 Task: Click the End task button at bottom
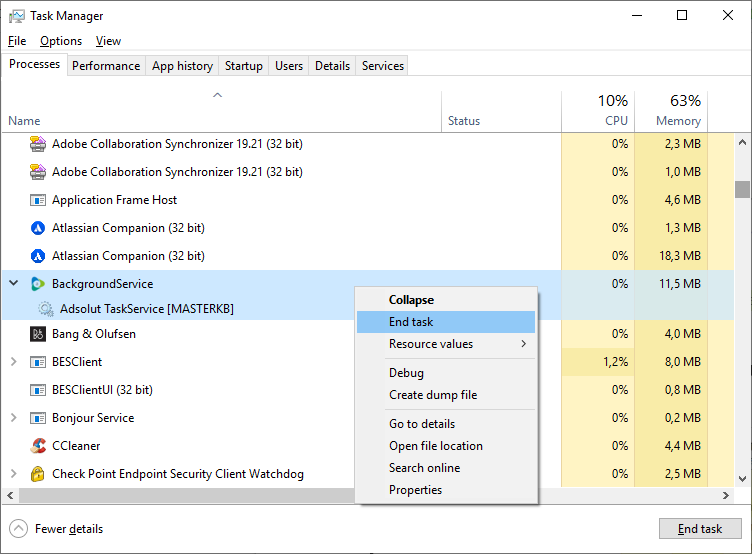click(699, 529)
